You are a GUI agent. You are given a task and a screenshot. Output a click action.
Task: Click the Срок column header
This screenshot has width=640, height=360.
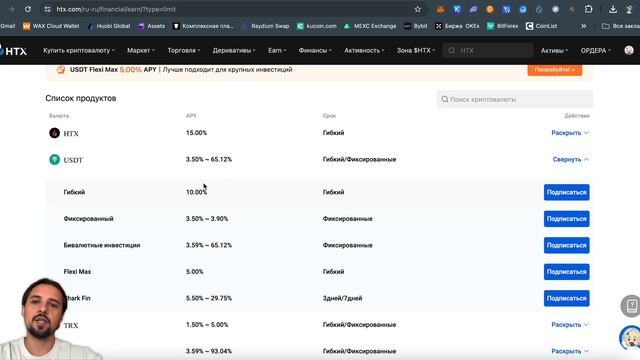point(329,116)
